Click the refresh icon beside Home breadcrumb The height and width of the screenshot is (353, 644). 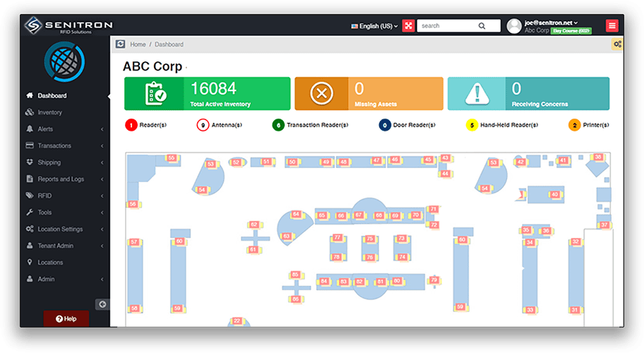tap(120, 44)
